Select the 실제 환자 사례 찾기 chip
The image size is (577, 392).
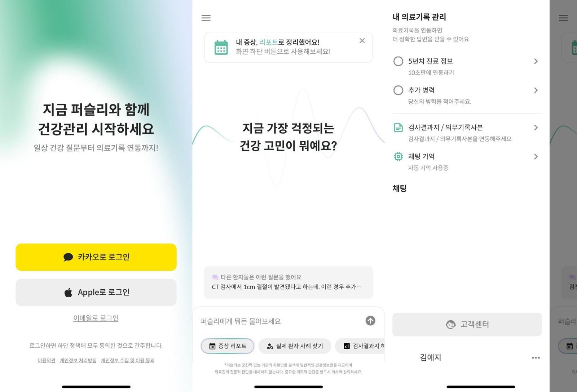click(295, 346)
